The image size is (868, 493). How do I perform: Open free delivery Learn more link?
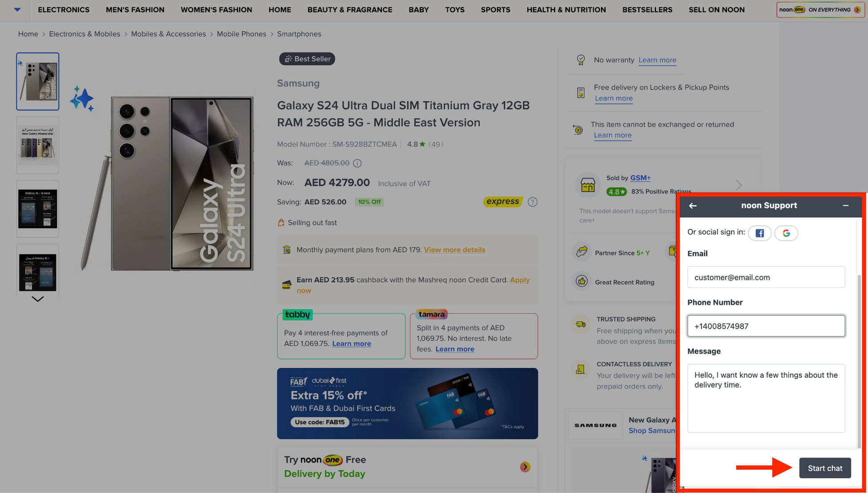[613, 98]
